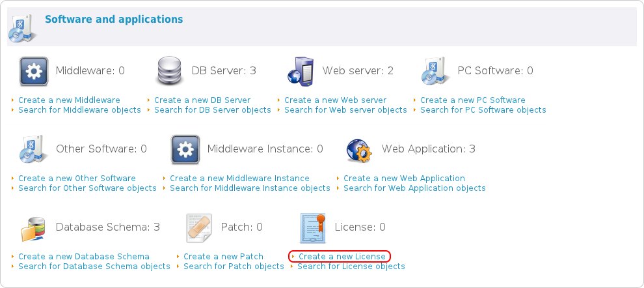This screenshot has height=288, width=644.
Task: Click the Middleware gear icon
Action: coord(34,72)
